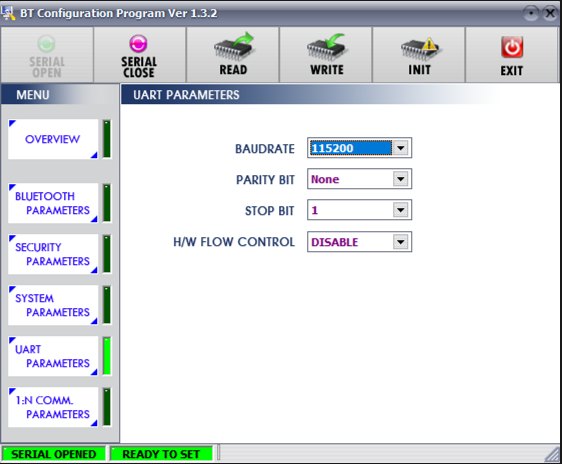Click the indicator bar beside SYSTEM PARAMETERS
The width and height of the screenshot is (562, 464).
coord(107,305)
